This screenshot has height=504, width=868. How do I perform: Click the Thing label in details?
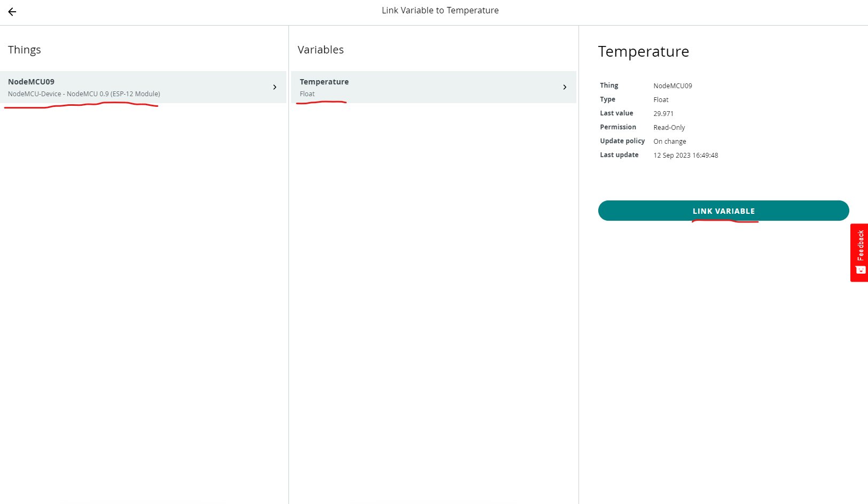609,86
